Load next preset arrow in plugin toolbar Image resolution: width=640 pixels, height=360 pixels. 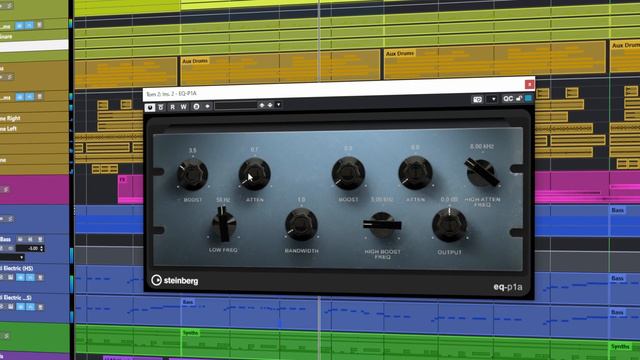coord(270,105)
